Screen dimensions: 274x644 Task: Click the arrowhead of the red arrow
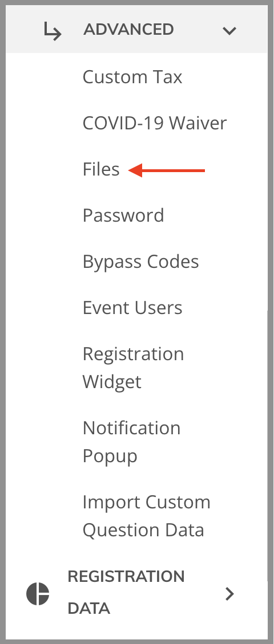[135, 170]
